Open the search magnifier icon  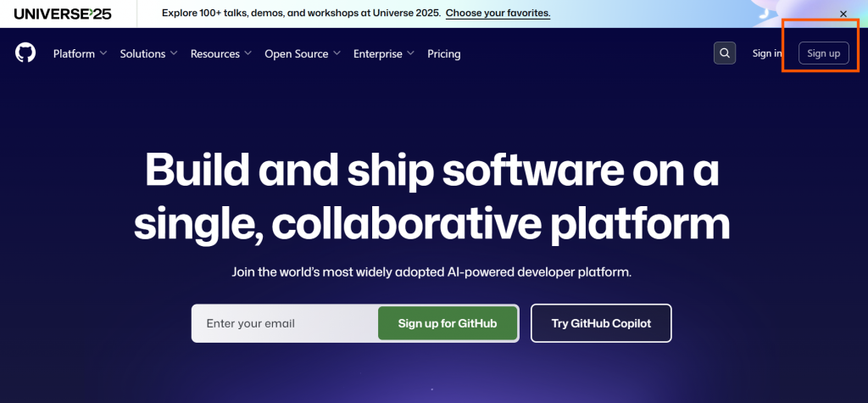[725, 53]
